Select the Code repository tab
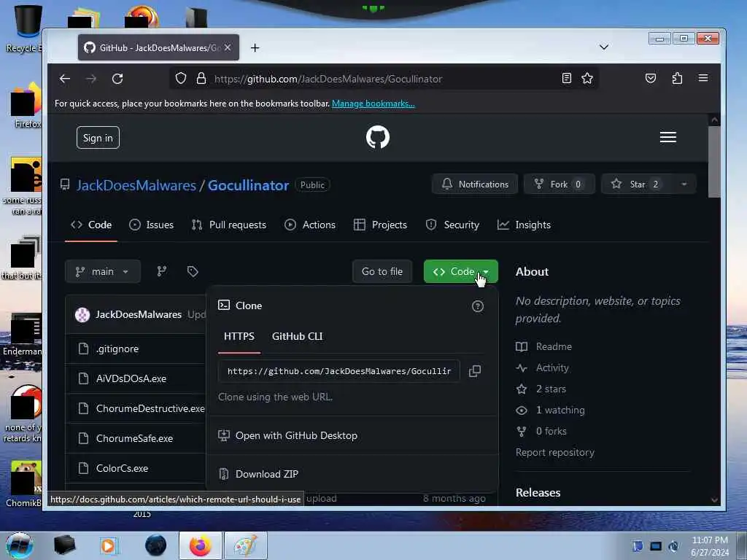This screenshot has height=560, width=747. [91, 225]
